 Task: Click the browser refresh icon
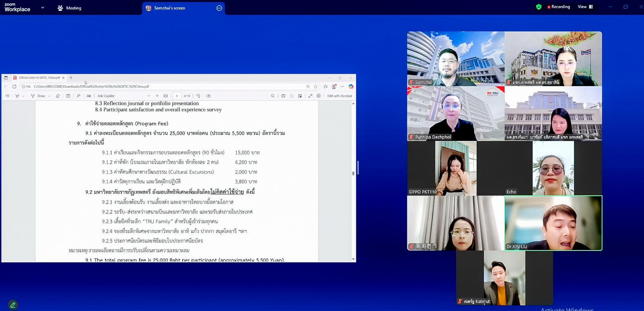14,87
